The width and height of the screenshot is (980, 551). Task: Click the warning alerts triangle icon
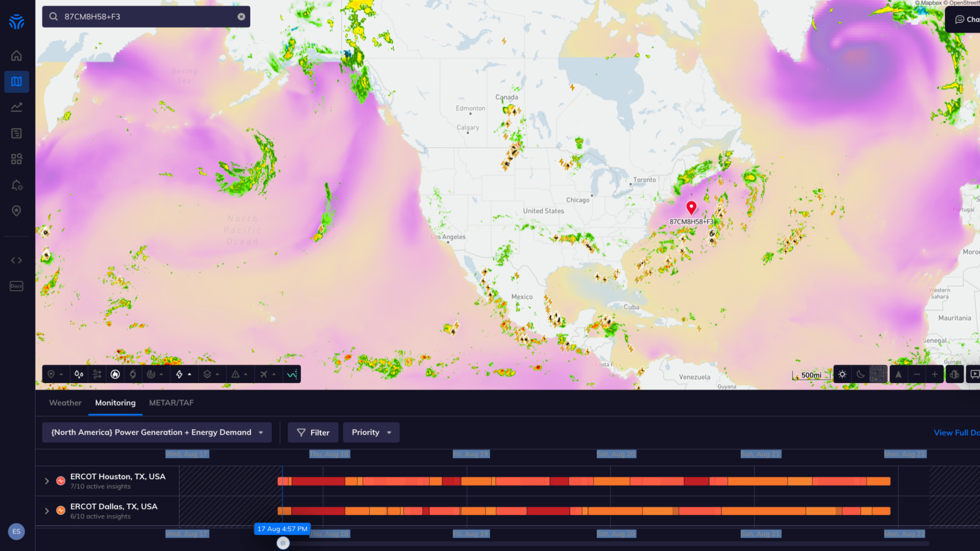pos(234,375)
